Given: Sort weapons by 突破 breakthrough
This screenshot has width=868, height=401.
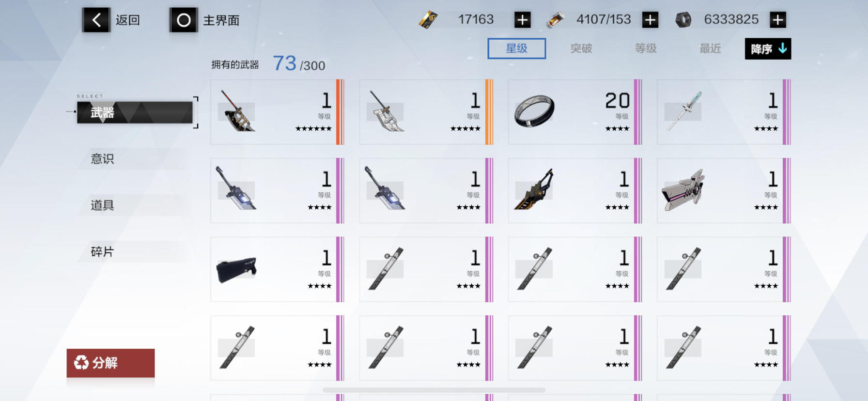Looking at the screenshot, I should pos(581,48).
